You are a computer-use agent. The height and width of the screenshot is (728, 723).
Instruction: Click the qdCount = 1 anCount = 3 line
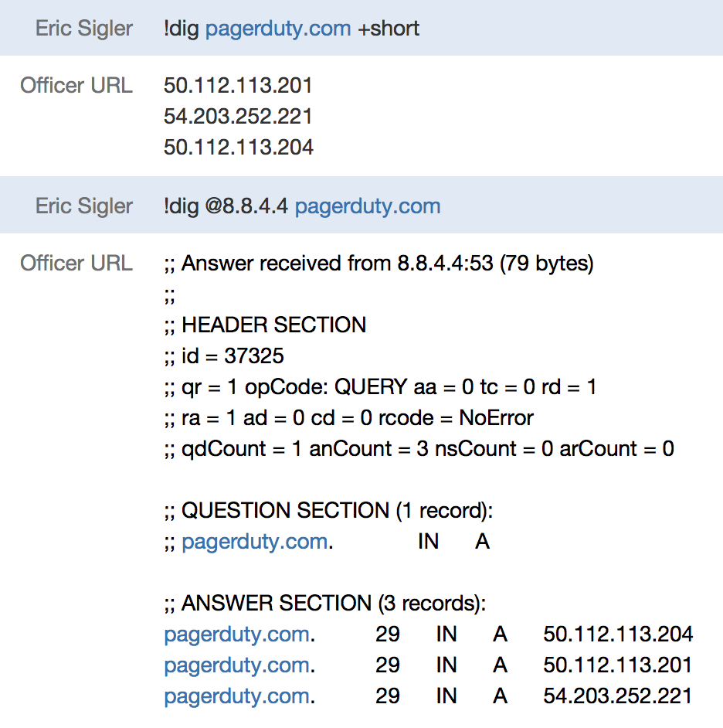[x=419, y=448]
